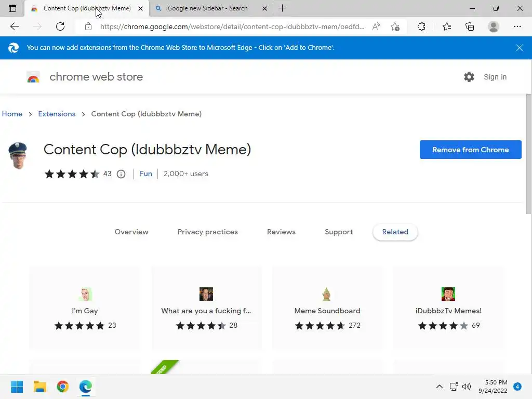Dismiss the blue Edge notification banner
532x399 pixels.
[x=520, y=48]
